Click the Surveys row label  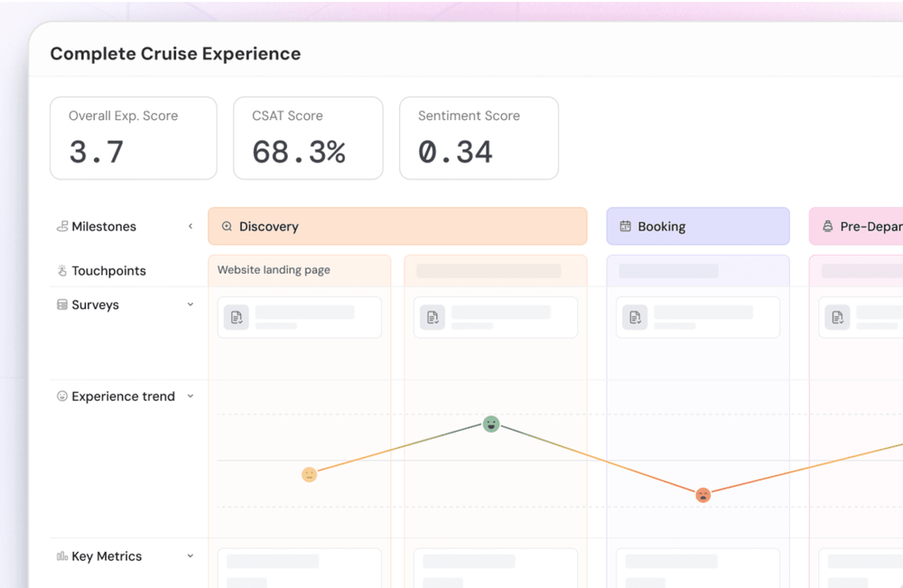pos(96,304)
